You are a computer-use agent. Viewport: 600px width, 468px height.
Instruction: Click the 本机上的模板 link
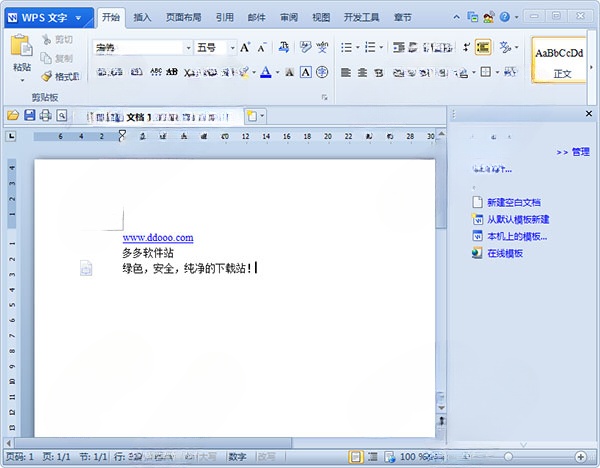tap(517, 236)
